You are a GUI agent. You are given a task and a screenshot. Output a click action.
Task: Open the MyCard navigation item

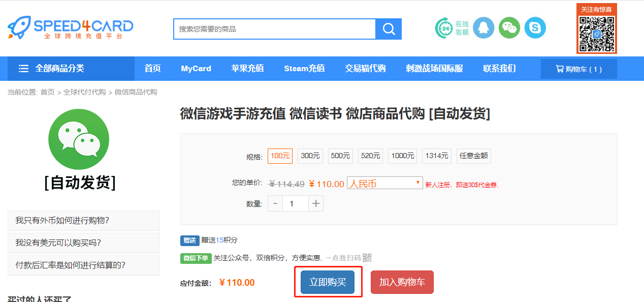tap(196, 69)
